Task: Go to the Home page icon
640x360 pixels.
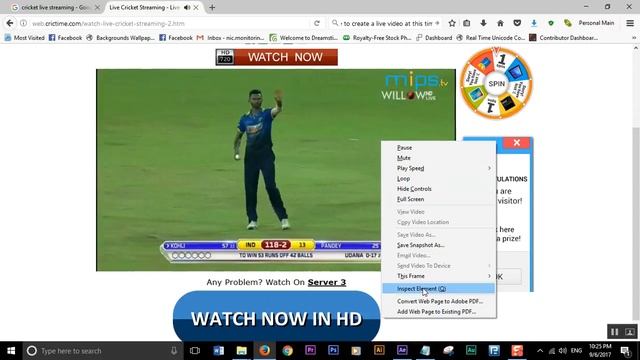Action: (500, 23)
